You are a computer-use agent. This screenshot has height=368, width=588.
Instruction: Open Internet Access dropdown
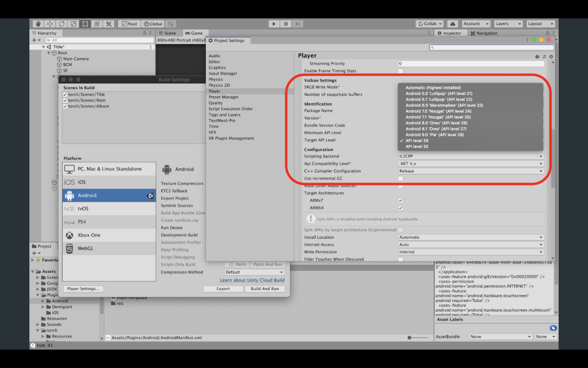point(471,245)
